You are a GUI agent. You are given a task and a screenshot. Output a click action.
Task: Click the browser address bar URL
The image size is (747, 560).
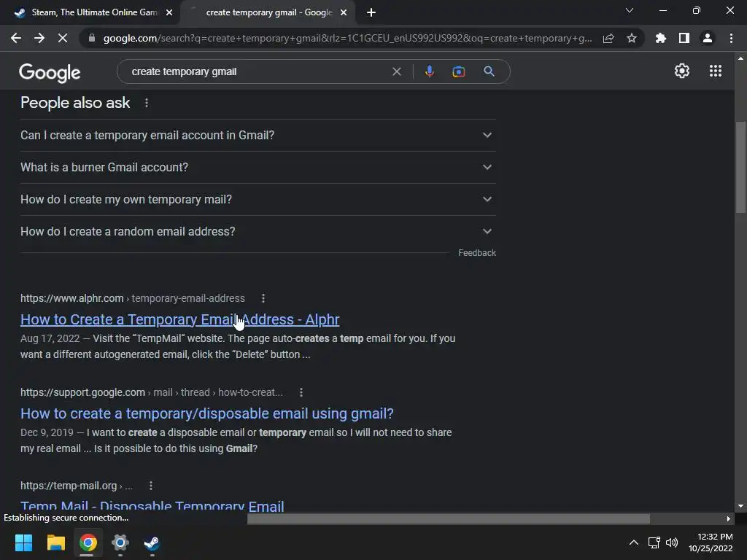pos(347,38)
